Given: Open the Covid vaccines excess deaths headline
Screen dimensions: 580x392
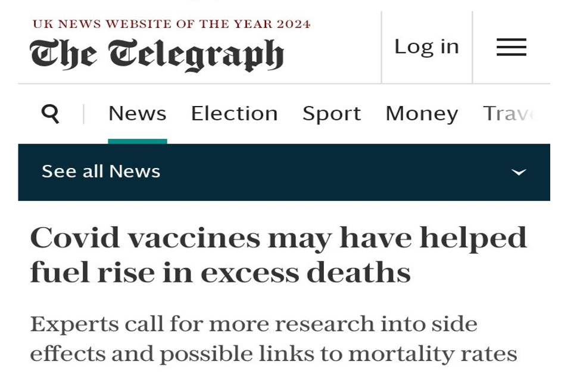Looking at the screenshot, I should pos(278,254).
